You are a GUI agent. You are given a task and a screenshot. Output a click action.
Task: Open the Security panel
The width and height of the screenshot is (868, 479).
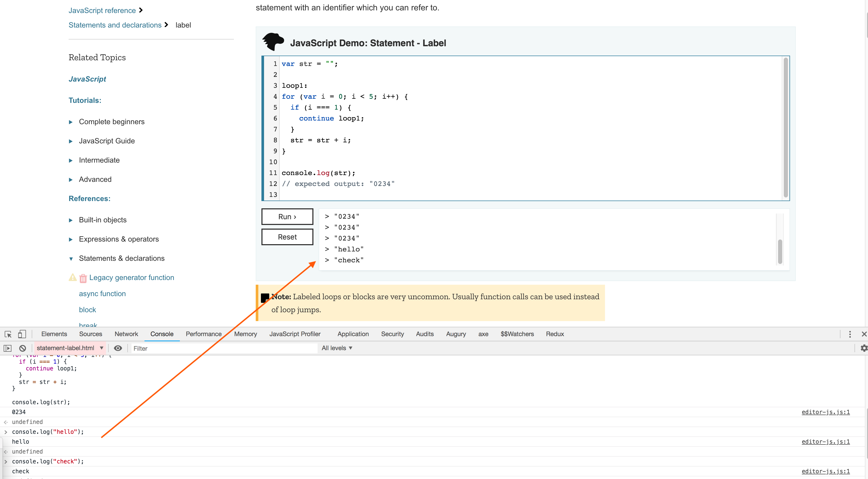pos(392,334)
